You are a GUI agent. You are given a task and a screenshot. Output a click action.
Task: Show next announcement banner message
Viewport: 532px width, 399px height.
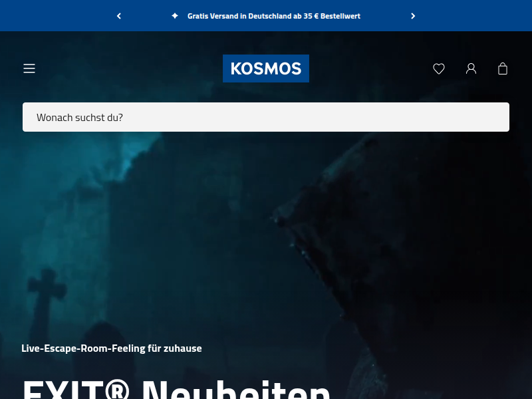[413, 16]
